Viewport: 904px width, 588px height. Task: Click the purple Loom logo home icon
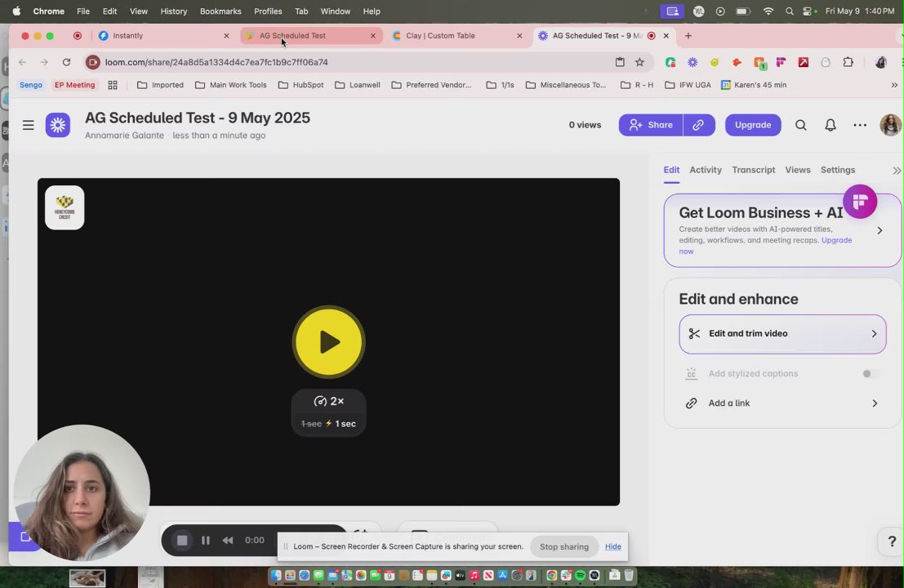tap(58, 125)
